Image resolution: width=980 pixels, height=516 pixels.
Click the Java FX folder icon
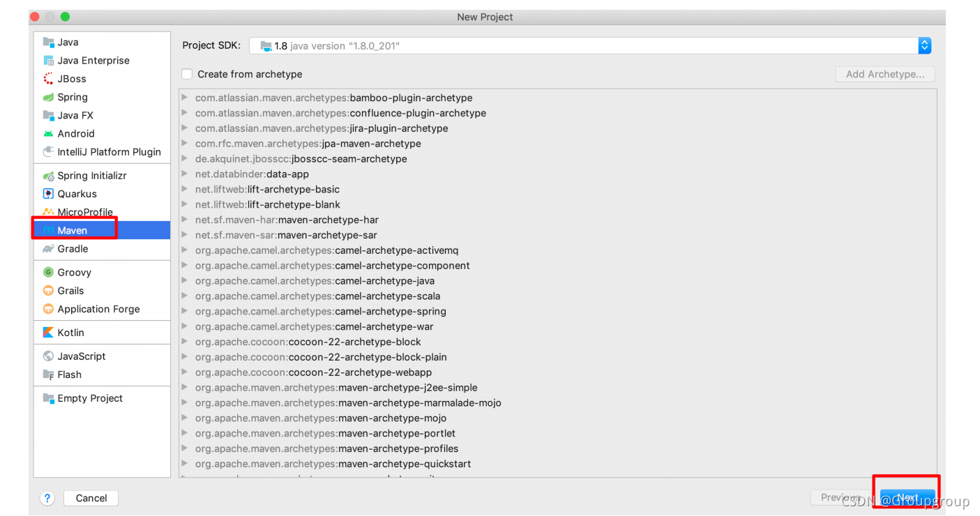[x=48, y=115]
